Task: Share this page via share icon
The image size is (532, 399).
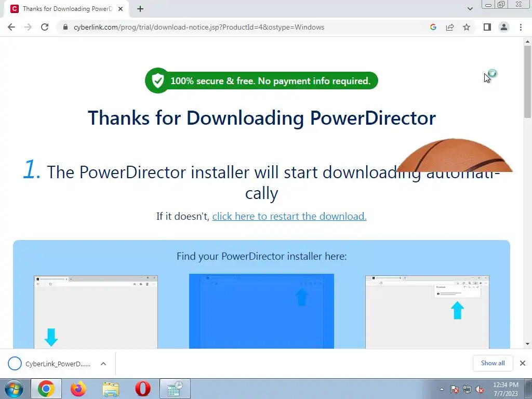Action: tap(450, 27)
